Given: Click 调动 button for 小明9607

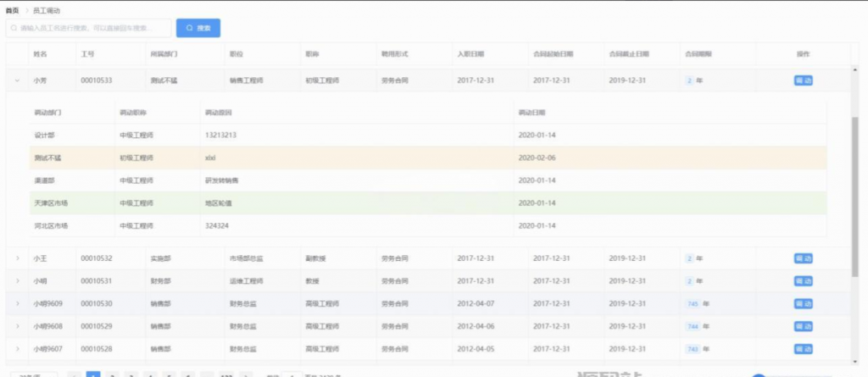Looking at the screenshot, I should pos(804,349).
